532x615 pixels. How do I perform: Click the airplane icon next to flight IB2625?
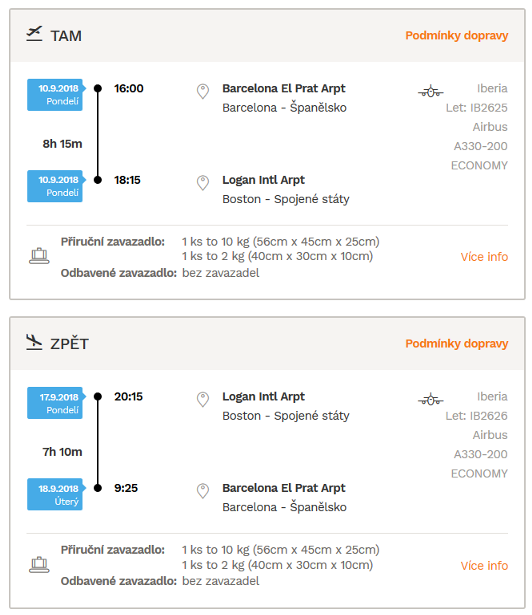430,91
